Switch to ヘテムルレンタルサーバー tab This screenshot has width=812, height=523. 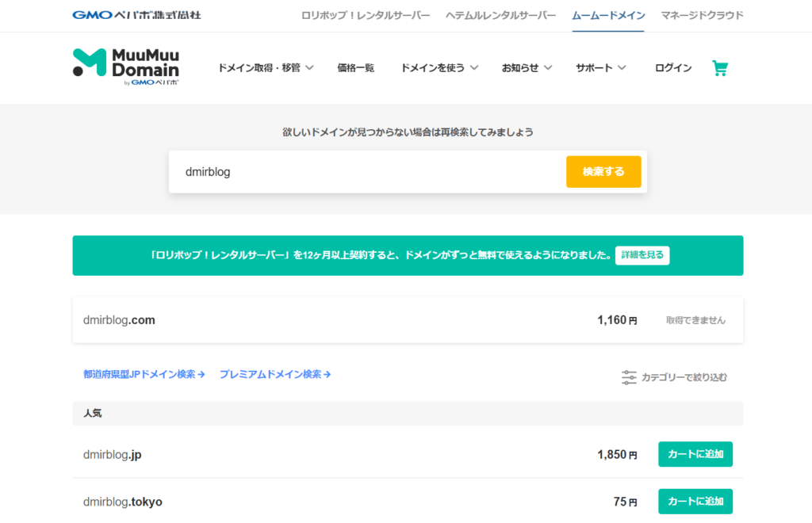pos(500,15)
